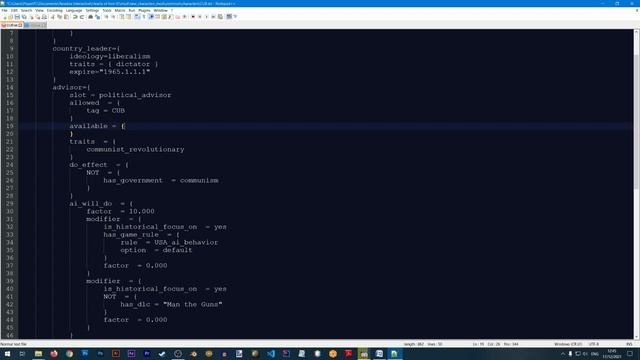Viewport: 640px width, 360px height.
Task: Open the File menu
Action: coord(4,11)
